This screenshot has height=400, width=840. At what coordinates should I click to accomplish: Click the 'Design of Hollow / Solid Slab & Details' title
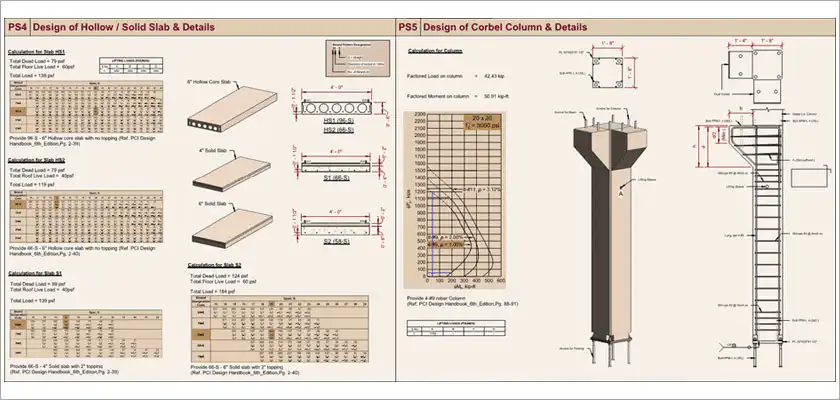click(x=124, y=27)
